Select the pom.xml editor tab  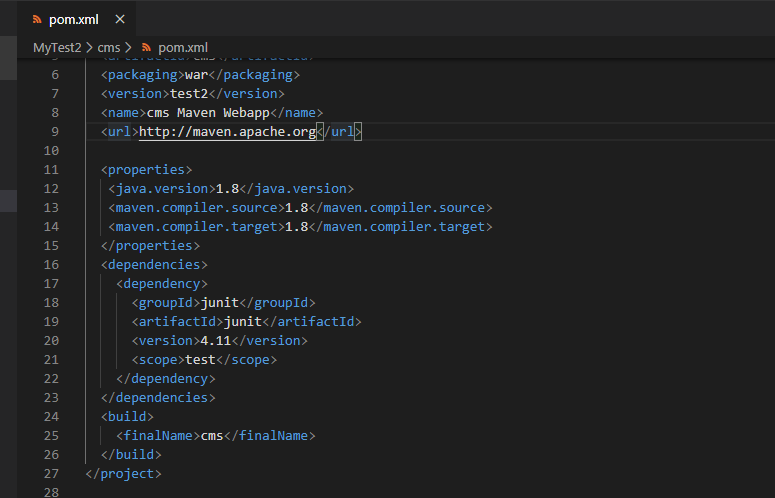[75, 19]
